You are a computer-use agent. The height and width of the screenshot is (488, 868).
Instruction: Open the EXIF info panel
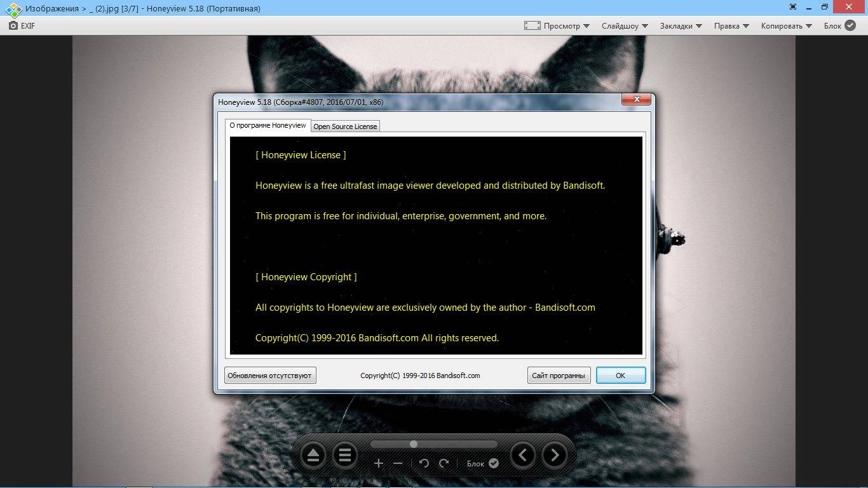22,26
